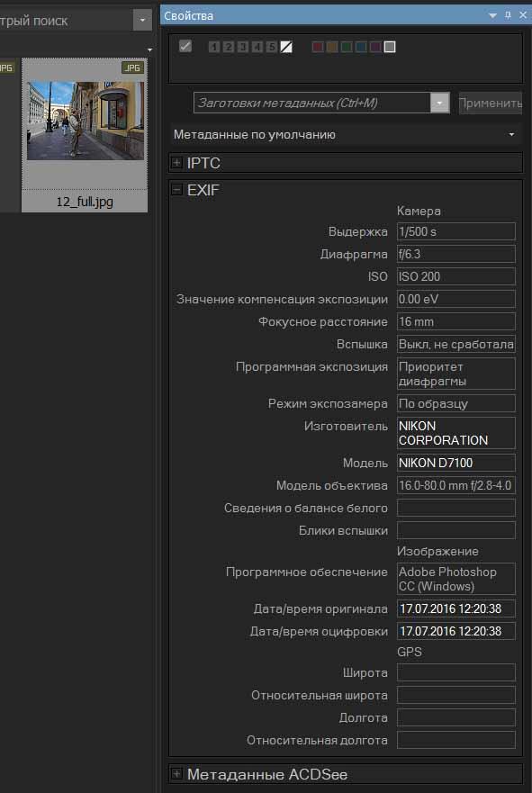Click the exposure compensation 0.00 eV field

coord(456,299)
